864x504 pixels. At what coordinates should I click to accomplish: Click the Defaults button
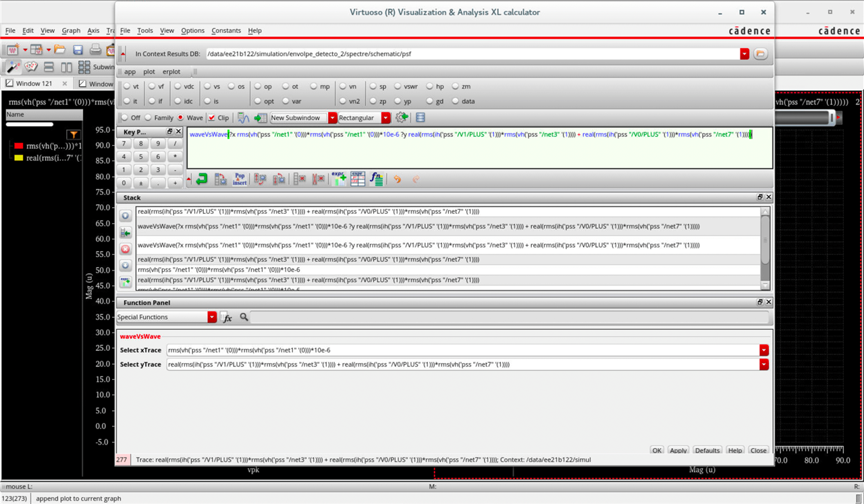[x=707, y=450]
